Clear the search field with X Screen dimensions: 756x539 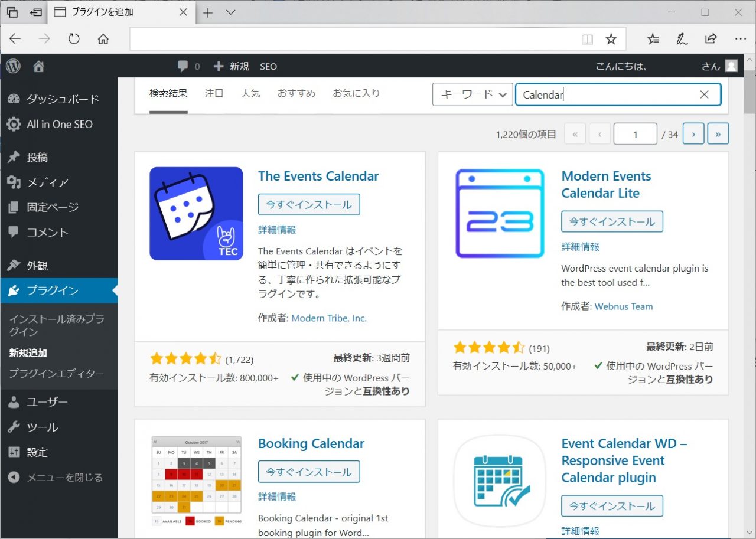point(704,94)
